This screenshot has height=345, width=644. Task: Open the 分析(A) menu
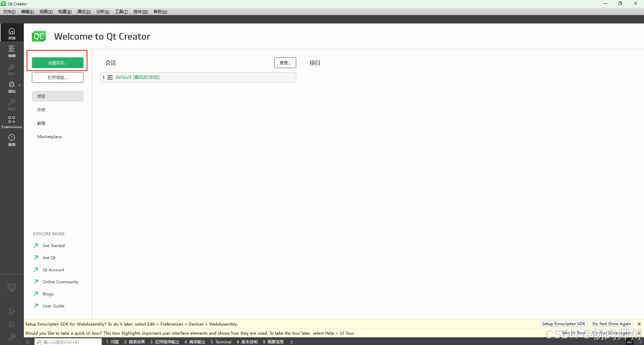[x=103, y=12]
